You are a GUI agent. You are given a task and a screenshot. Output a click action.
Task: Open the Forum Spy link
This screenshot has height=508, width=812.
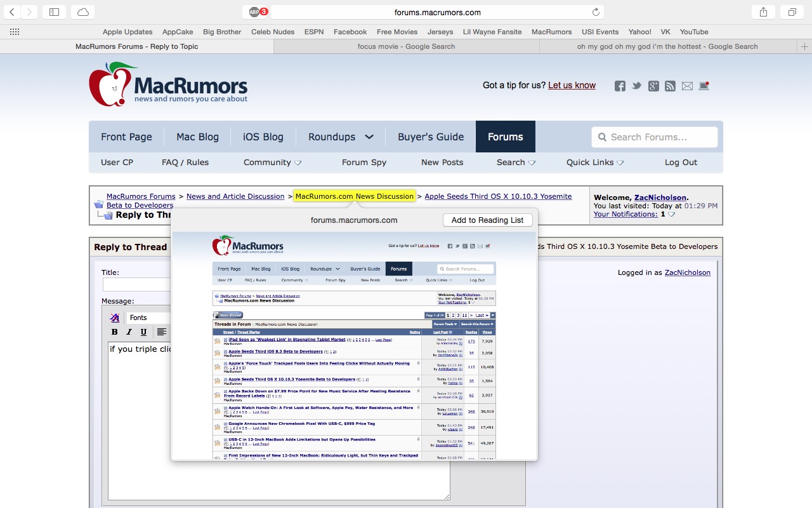(x=364, y=163)
